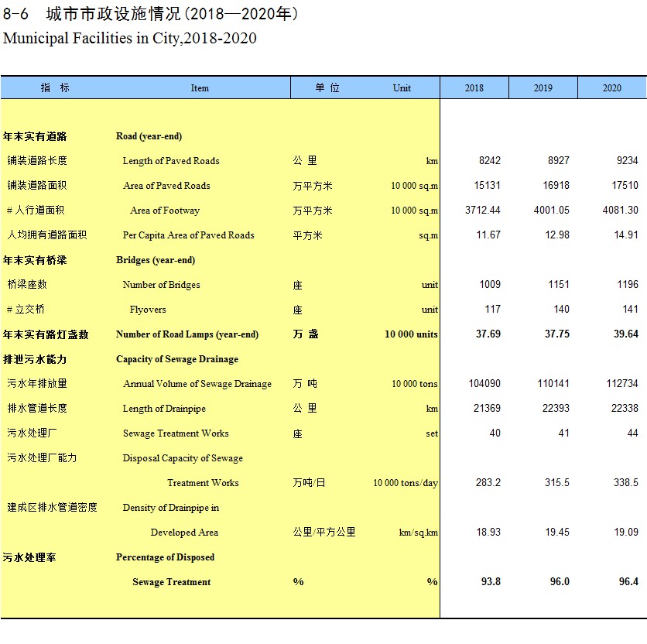
Task: Select the value 3712.44
Action: [x=483, y=210]
